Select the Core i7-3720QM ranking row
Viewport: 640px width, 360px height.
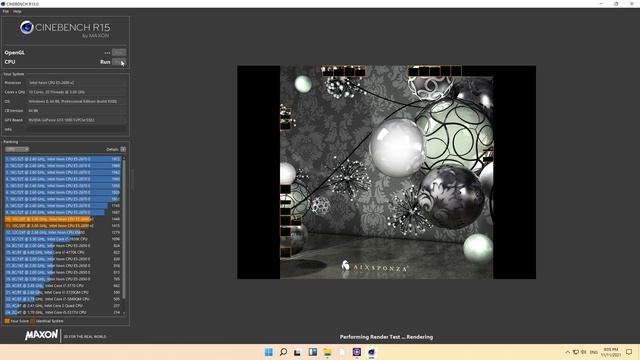(x=63, y=292)
